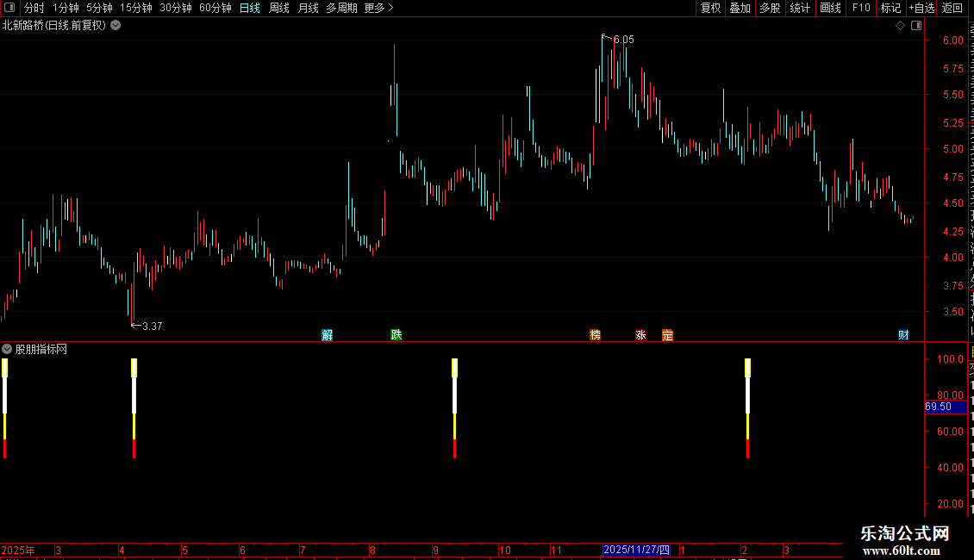Select the 1分钟 period
974x560 pixels.
point(66,8)
